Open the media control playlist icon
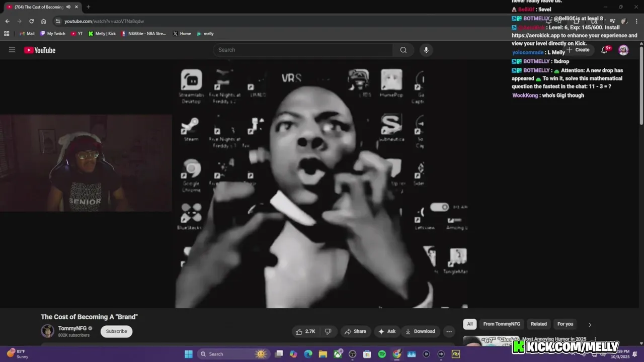 (612, 21)
